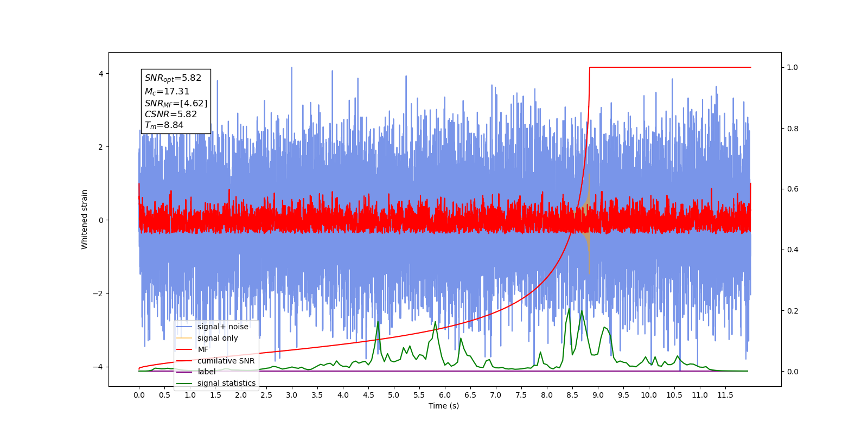Click the green signal statistics legend line
The height and width of the screenshot is (434, 868).
point(184,384)
